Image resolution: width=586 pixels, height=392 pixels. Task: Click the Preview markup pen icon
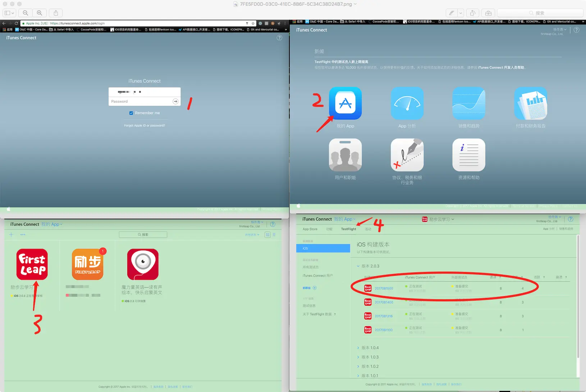click(452, 13)
